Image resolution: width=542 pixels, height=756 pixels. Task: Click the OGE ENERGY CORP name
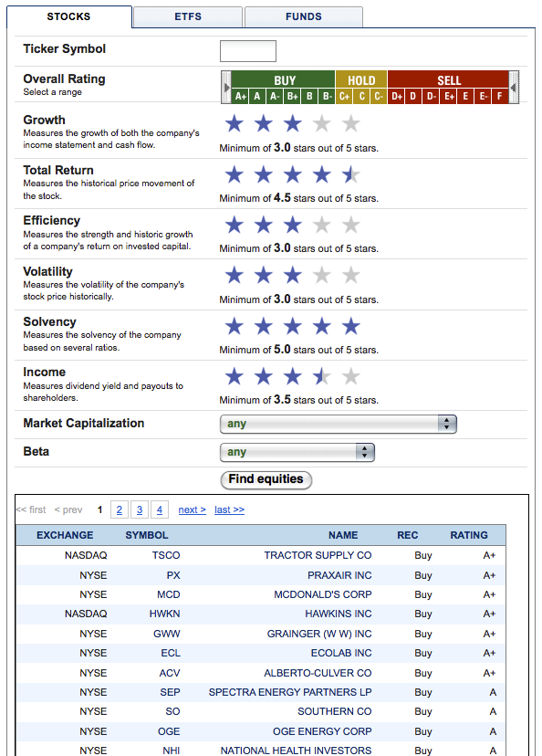pos(322,732)
